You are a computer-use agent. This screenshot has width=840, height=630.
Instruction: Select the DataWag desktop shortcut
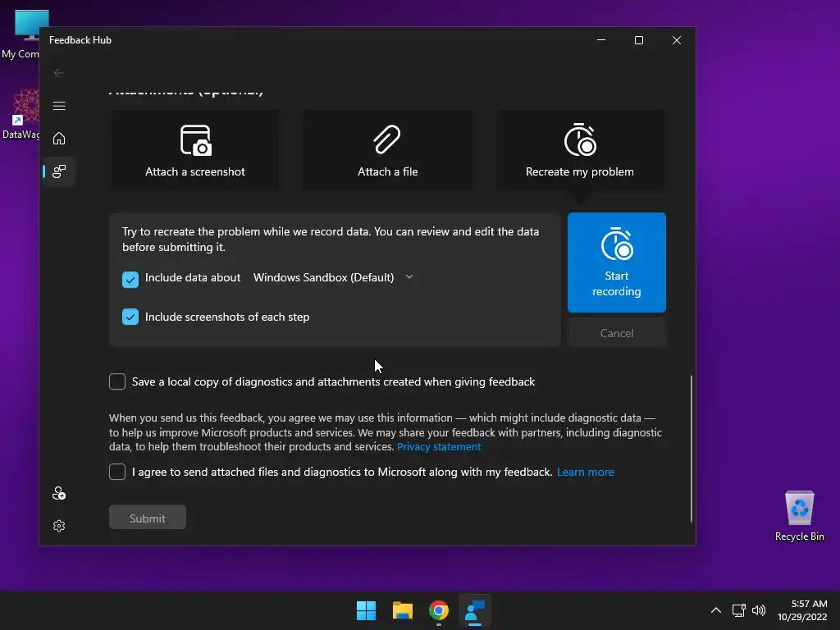tap(21, 114)
